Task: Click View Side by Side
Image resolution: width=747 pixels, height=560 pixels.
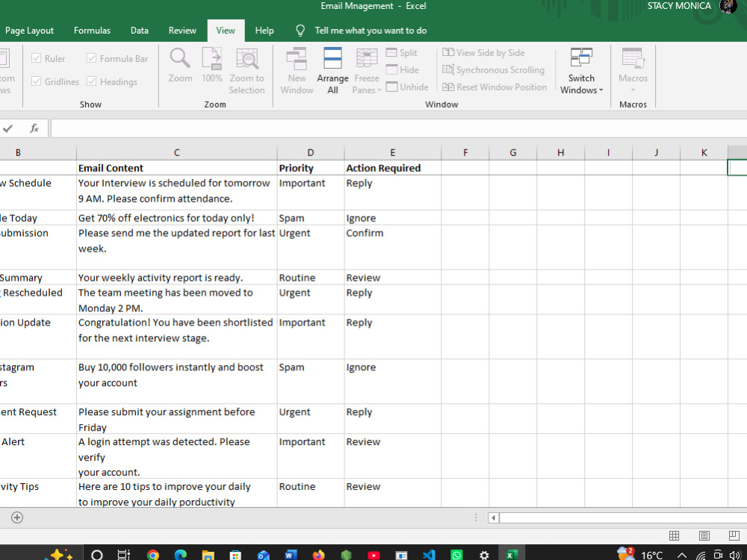Action: point(483,53)
